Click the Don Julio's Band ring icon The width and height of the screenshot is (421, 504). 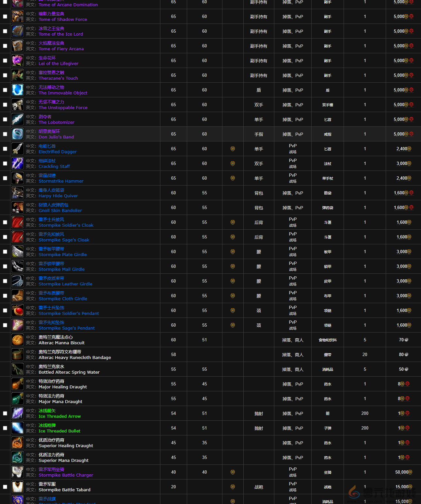pos(18,134)
